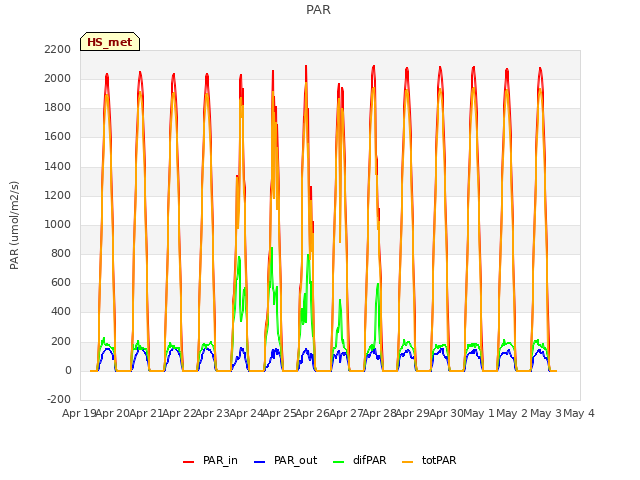This screenshot has width=640, height=480.
Task: Click the 2000 y-axis tick label
Action: click(58, 78)
